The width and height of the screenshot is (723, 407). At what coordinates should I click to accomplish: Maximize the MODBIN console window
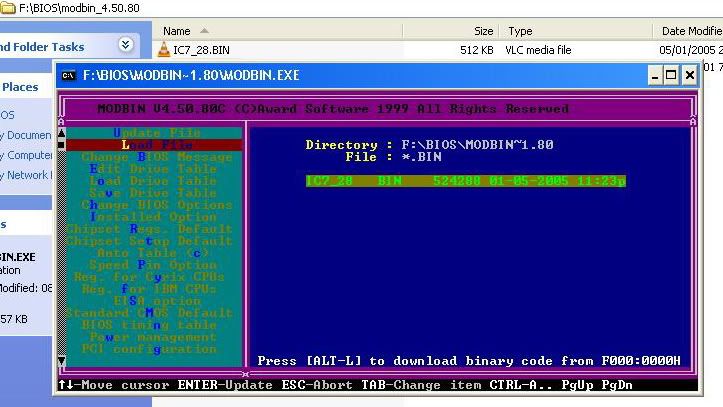pos(672,75)
